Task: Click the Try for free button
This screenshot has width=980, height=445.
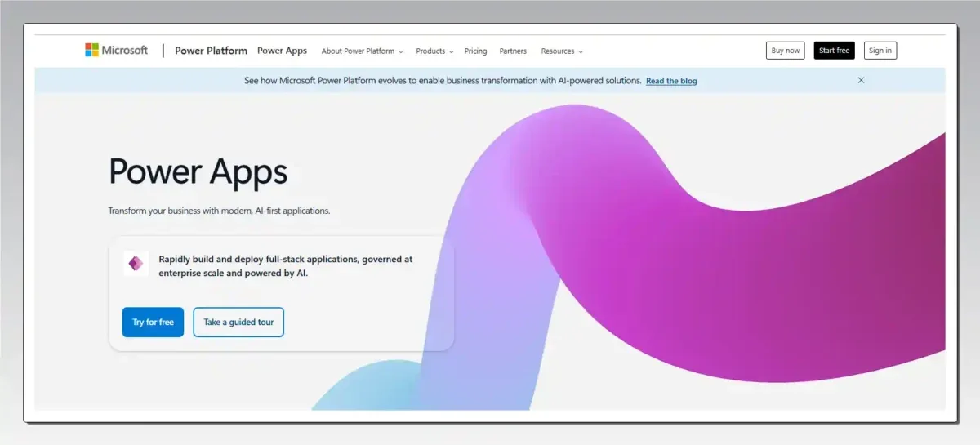Action: point(153,322)
